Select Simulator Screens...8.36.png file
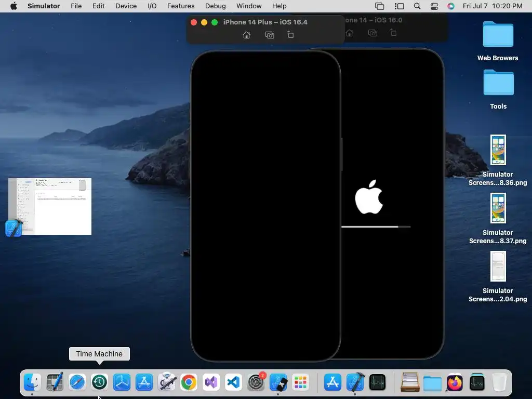 point(498,160)
